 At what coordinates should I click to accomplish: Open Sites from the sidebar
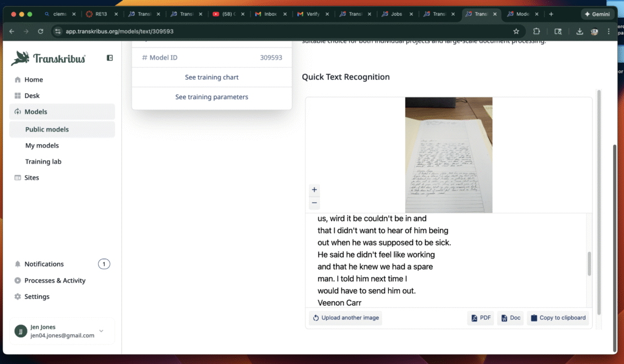coord(32,178)
